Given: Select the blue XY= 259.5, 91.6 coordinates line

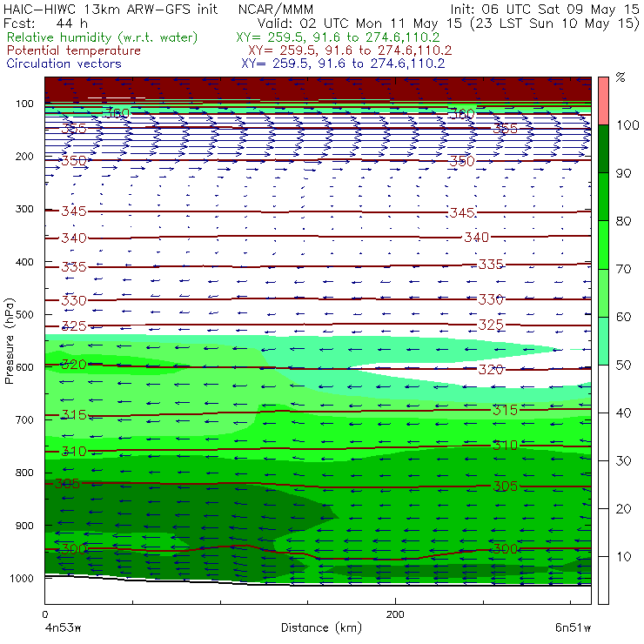Looking at the screenshot, I should (343, 64).
